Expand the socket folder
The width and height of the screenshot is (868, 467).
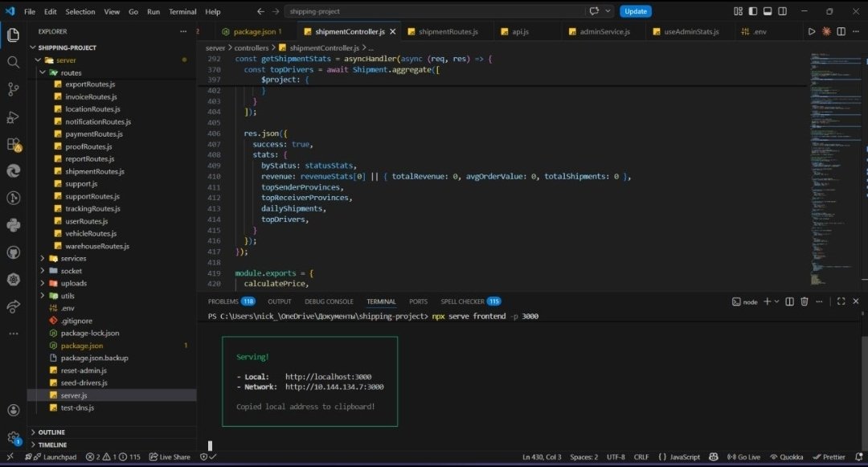42,271
